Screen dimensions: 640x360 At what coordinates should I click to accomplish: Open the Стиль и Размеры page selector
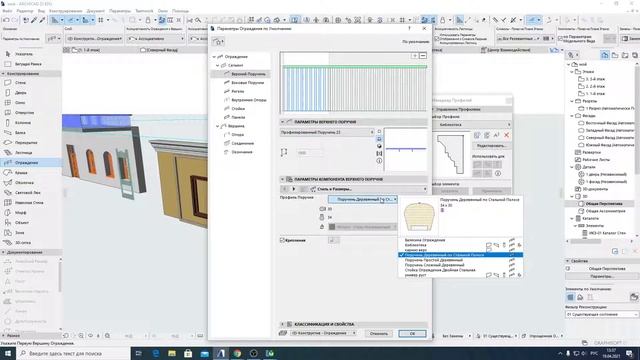coord(368,189)
